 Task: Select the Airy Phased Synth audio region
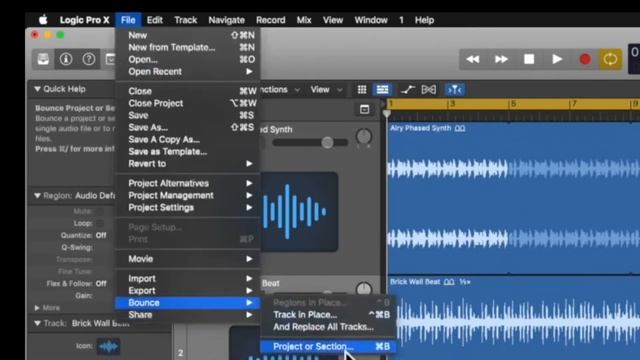tap(513, 198)
